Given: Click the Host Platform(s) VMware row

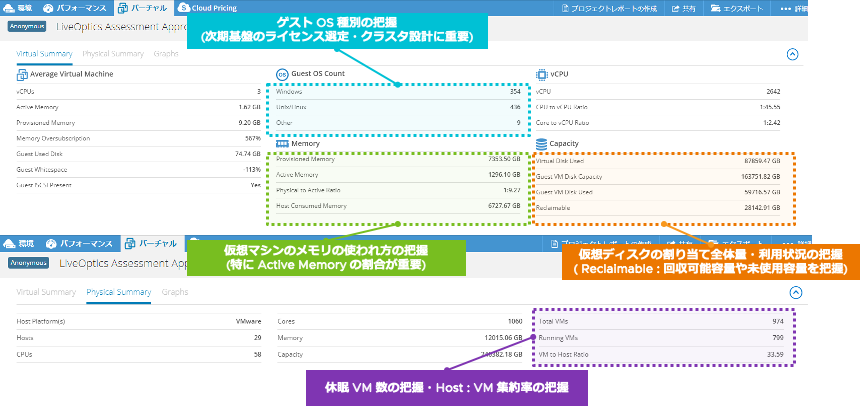Looking at the screenshot, I should coord(139,322).
